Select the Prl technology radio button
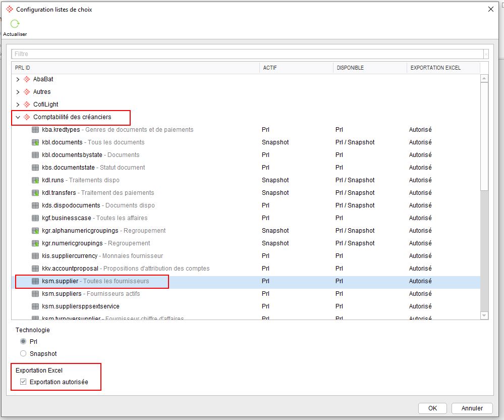Image resolution: width=504 pixels, height=420 pixels. (23, 342)
